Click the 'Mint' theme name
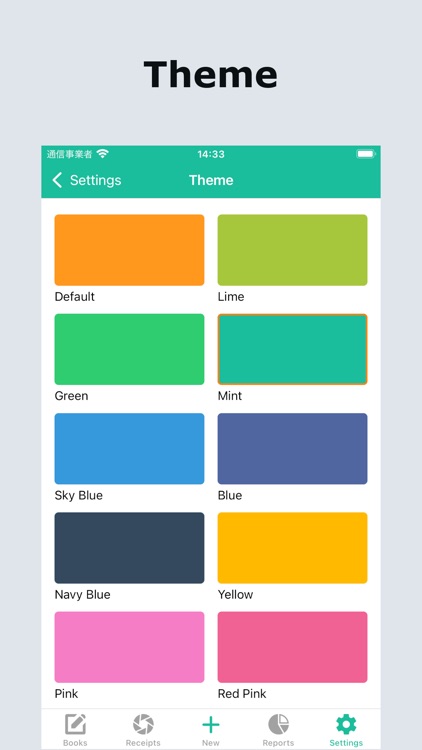422x750 pixels. [x=230, y=396]
